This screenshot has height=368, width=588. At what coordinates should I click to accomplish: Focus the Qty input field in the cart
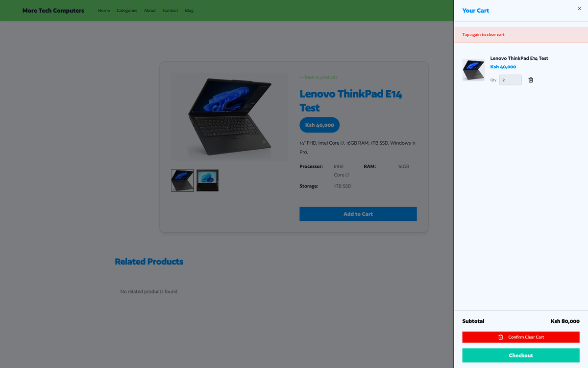[510, 80]
